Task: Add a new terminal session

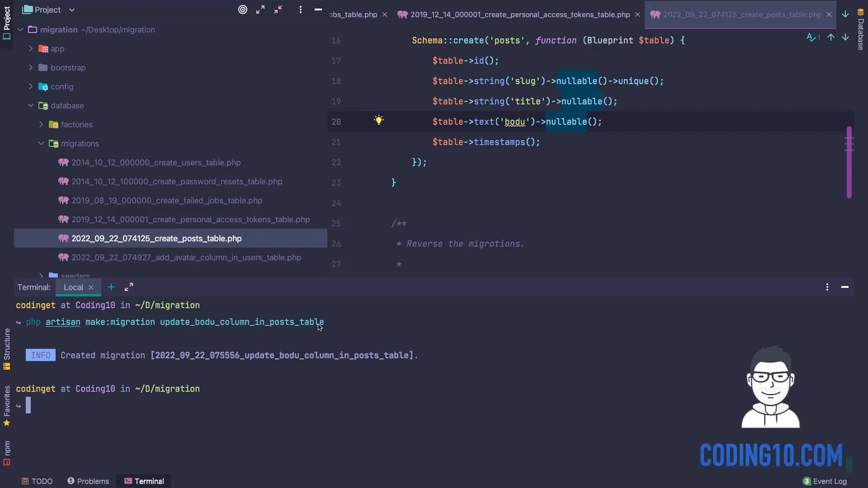Action: (111, 287)
